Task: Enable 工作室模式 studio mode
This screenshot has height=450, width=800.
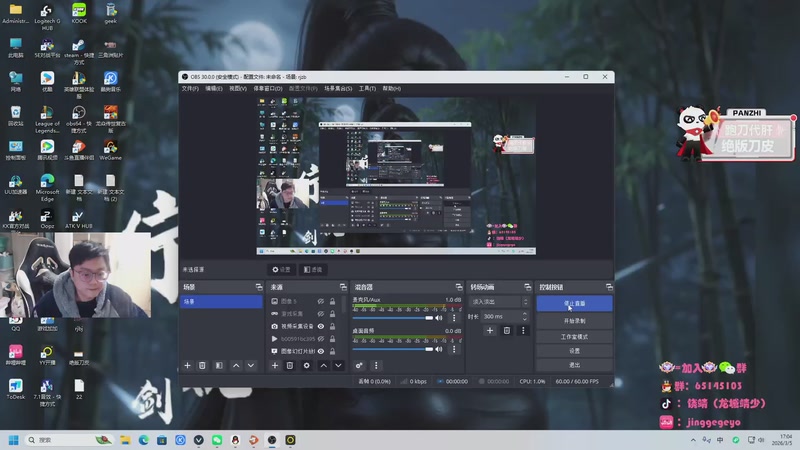Action: coord(574,337)
